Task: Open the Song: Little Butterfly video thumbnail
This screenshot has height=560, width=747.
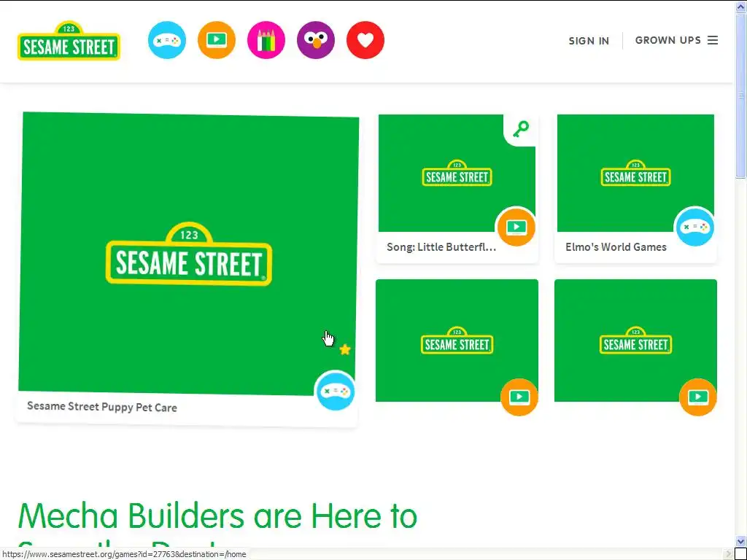Action: (x=457, y=174)
